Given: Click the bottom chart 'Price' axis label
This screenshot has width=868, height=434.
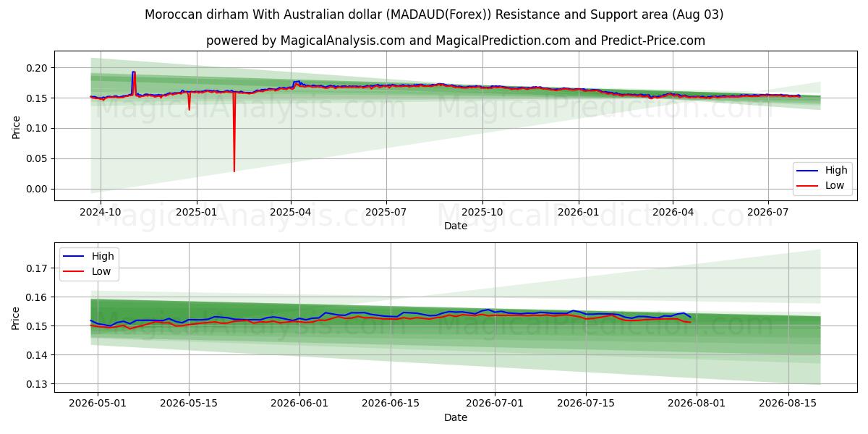Looking at the screenshot, I should pyautogui.click(x=16, y=318).
